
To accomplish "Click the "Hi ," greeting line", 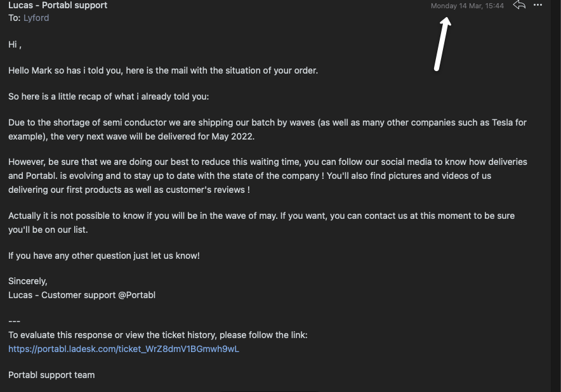I will tap(15, 44).
